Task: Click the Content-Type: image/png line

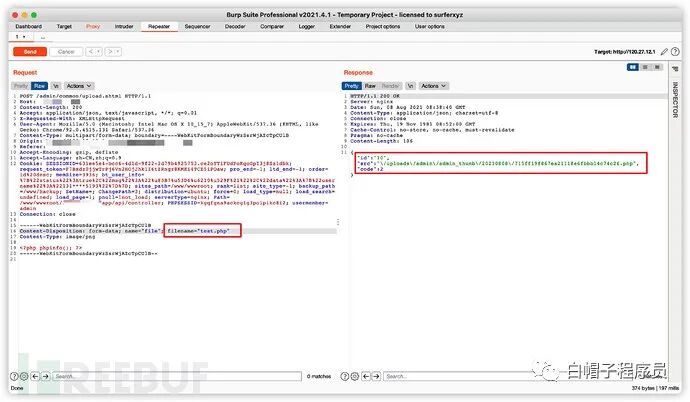Action: [x=57, y=237]
